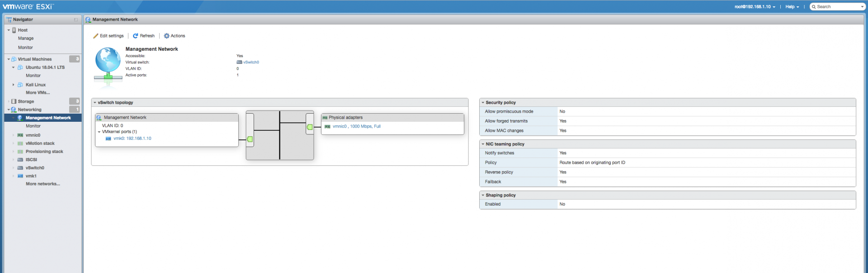Open the More networks... link
Image resolution: width=868 pixels, height=273 pixels.
pyautogui.click(x=43, y=184)
